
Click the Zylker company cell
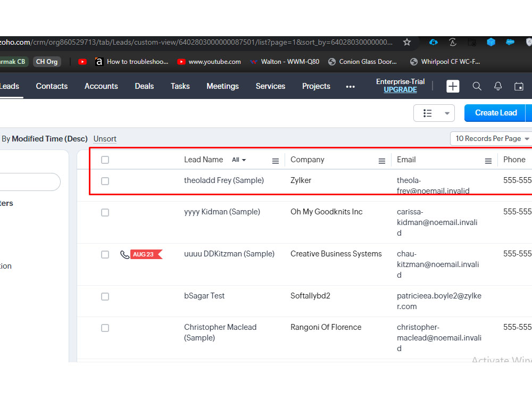(301, 180)
